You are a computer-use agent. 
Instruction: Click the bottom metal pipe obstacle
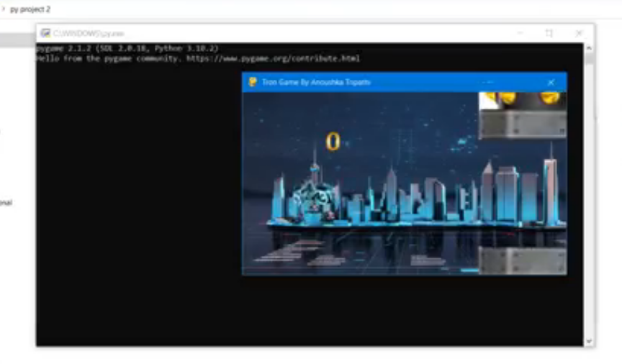tap(523, 260)
